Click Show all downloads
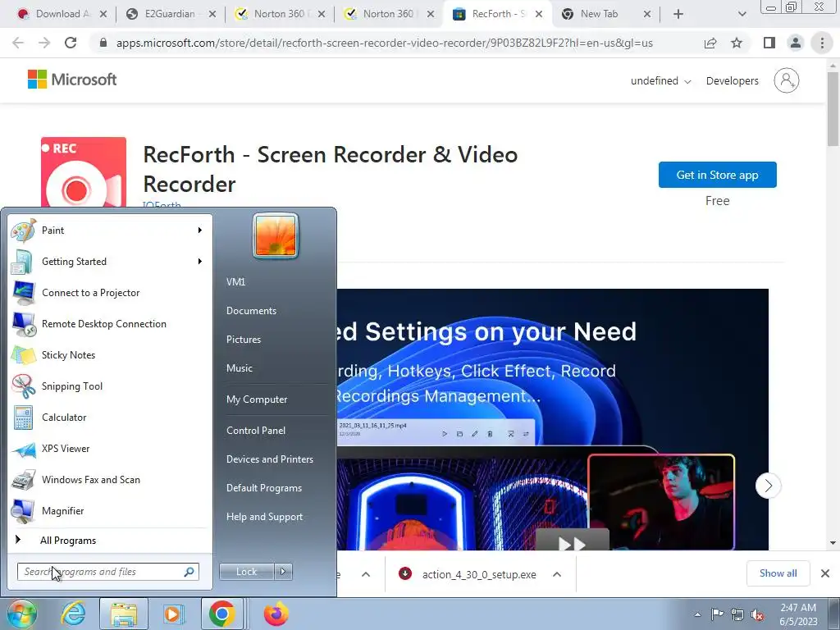This screenshot has width=840, height=630. 778,573
